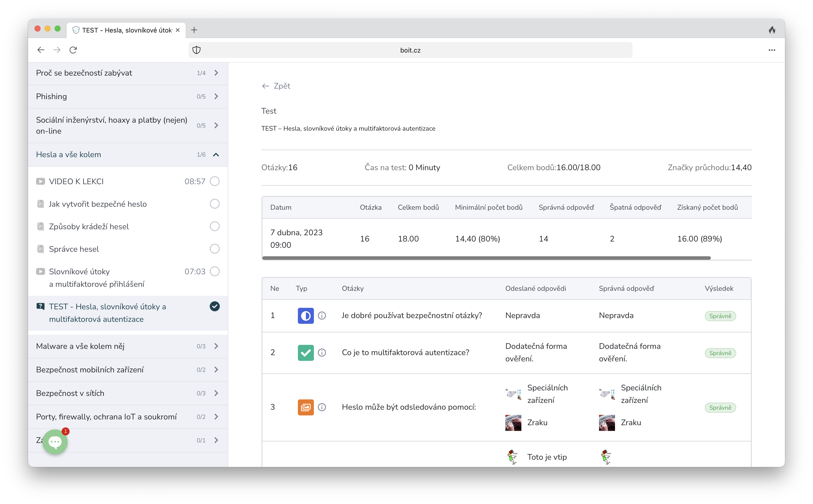Click the info icon for question 1

point(322,316)
